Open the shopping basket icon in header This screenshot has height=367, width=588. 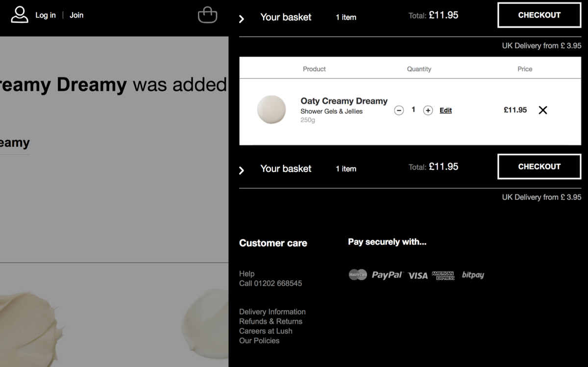(207, 15)
